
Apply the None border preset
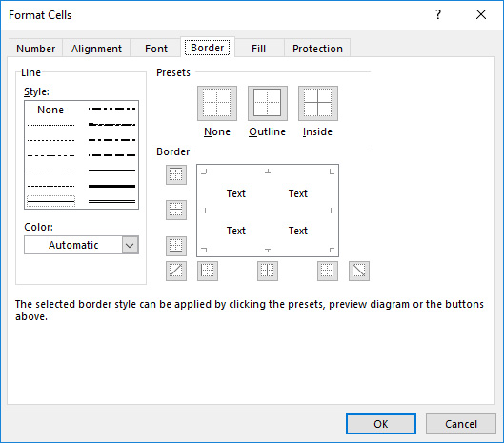[x=217, y=103]
